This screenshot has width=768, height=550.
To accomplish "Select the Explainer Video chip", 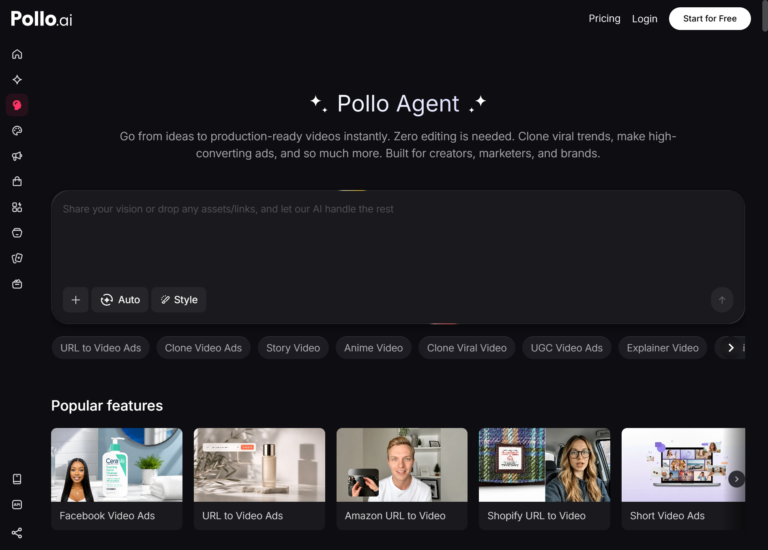I will [663, 348].
